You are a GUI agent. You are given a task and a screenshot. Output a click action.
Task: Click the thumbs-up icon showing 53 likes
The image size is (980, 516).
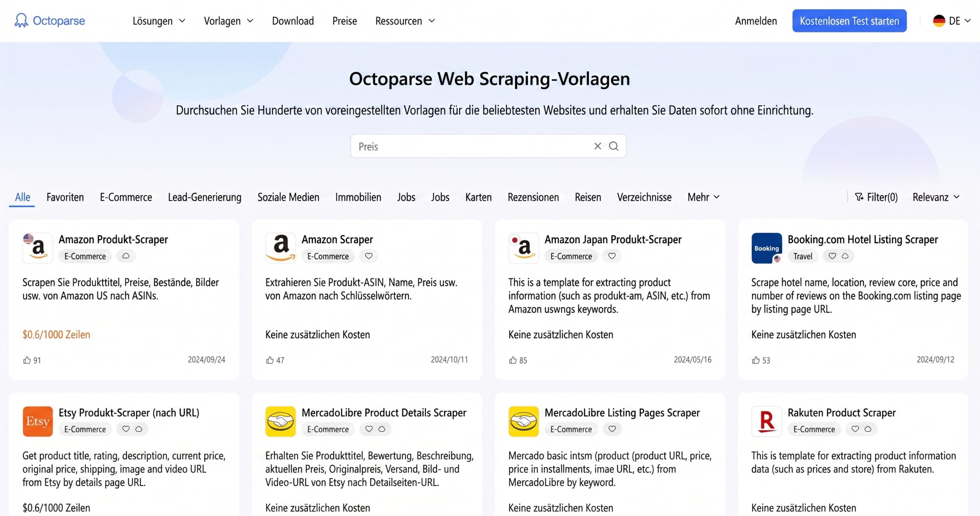click(756, 360)
